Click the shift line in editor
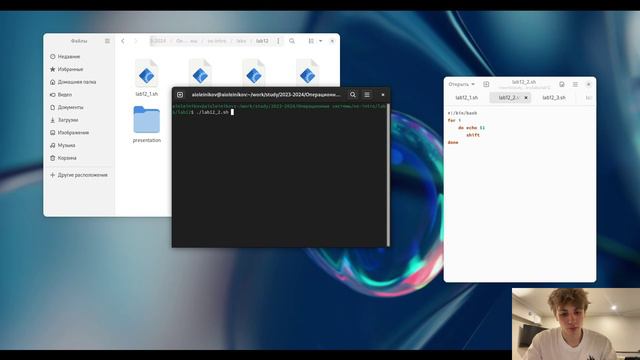The height and width of the screenshot is (360, 640). (x=473, y=135)
